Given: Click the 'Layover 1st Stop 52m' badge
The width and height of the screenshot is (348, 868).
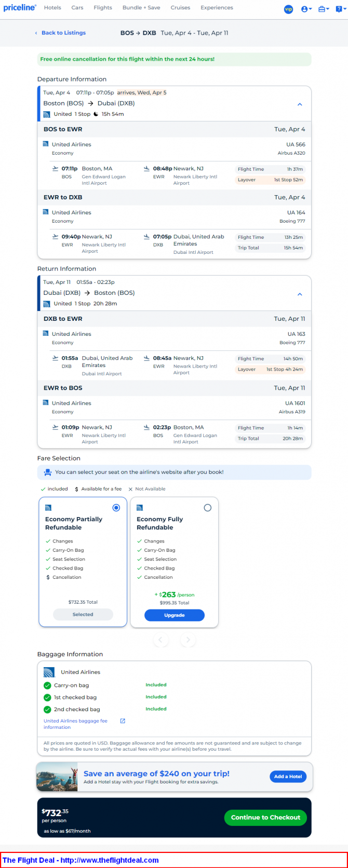Looking at the screenshot, I should pos(270,180).
